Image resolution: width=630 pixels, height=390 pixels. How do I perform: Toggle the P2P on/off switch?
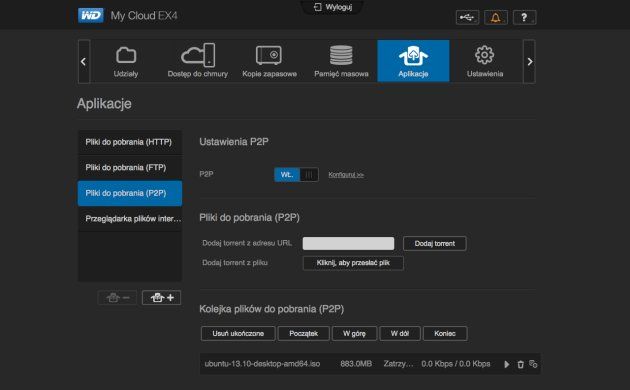(297, 175)
